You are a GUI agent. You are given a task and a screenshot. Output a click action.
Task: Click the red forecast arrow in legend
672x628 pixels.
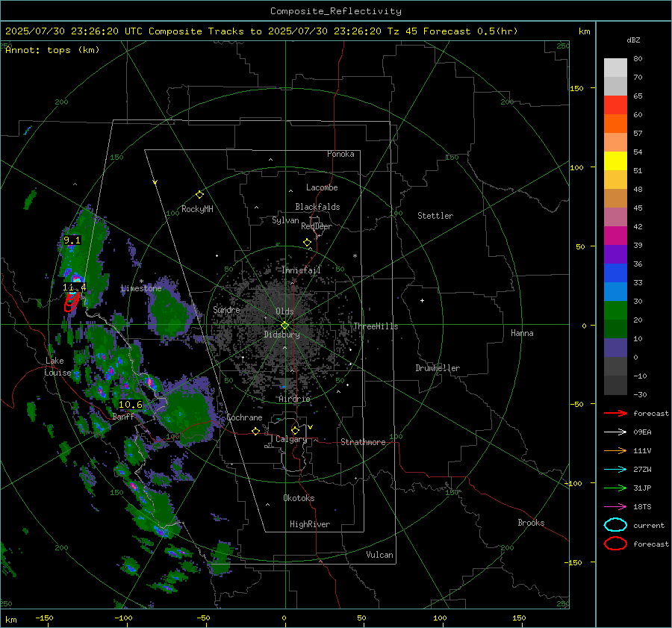tap(615, 413)
